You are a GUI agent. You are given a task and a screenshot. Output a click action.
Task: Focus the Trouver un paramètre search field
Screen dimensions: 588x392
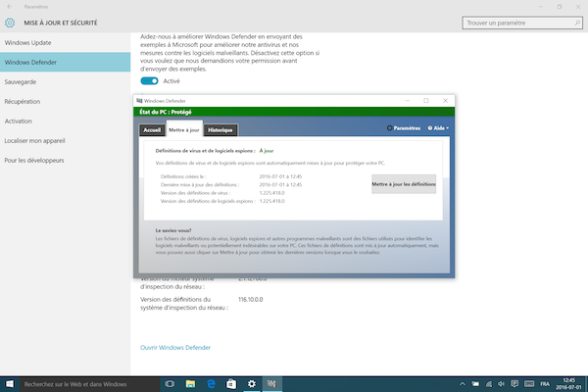522,23
